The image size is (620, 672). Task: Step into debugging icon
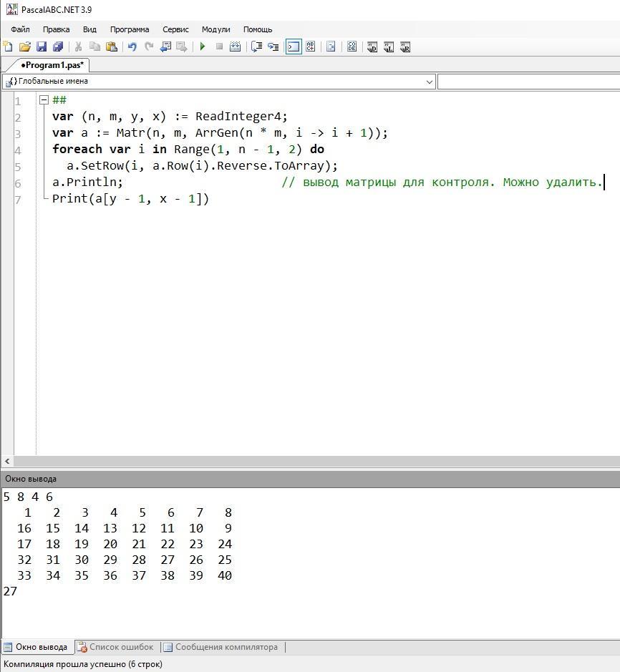273,47
